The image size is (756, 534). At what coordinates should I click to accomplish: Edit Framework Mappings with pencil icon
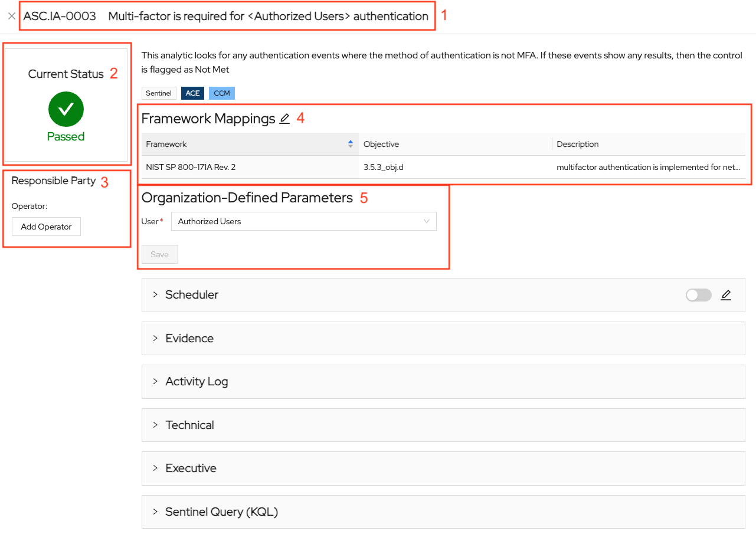tap(284, 119)
